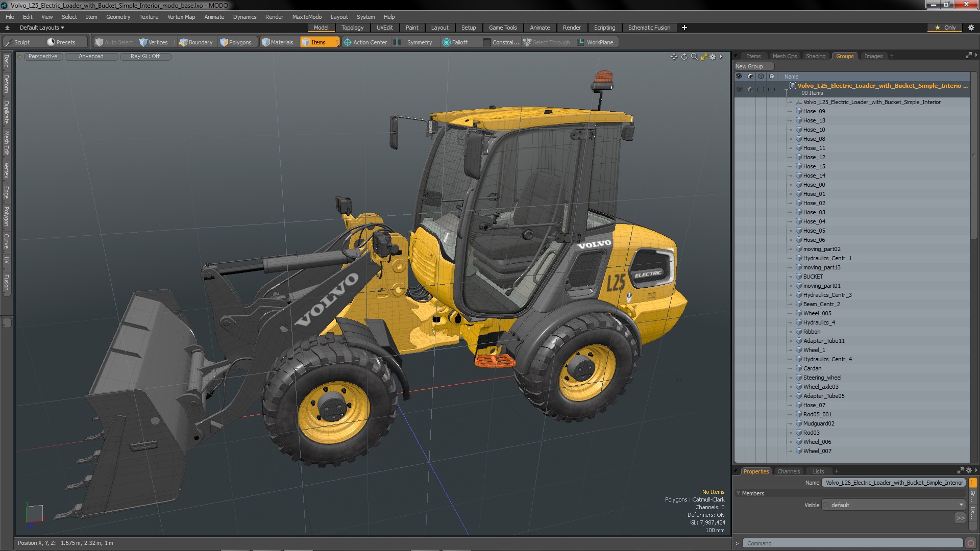Viewport: 980px width, 551px height.
Task: Toggle the fourth-column checkbox of Volvo group
Action: [772, 89]
